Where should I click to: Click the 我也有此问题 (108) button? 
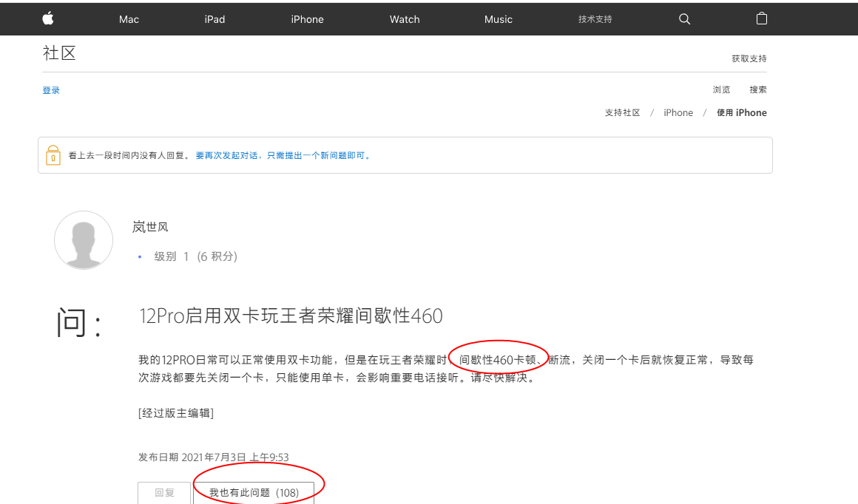point(254,492)
